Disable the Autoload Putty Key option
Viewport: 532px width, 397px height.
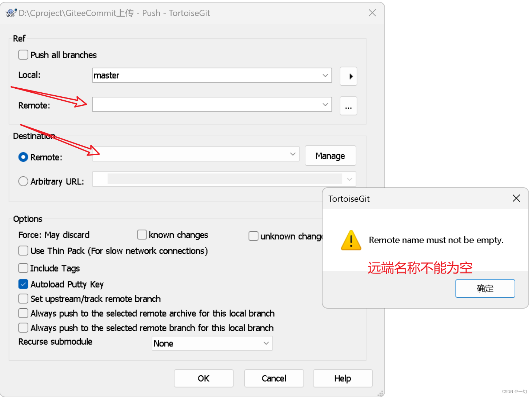[x=23, y=284]
